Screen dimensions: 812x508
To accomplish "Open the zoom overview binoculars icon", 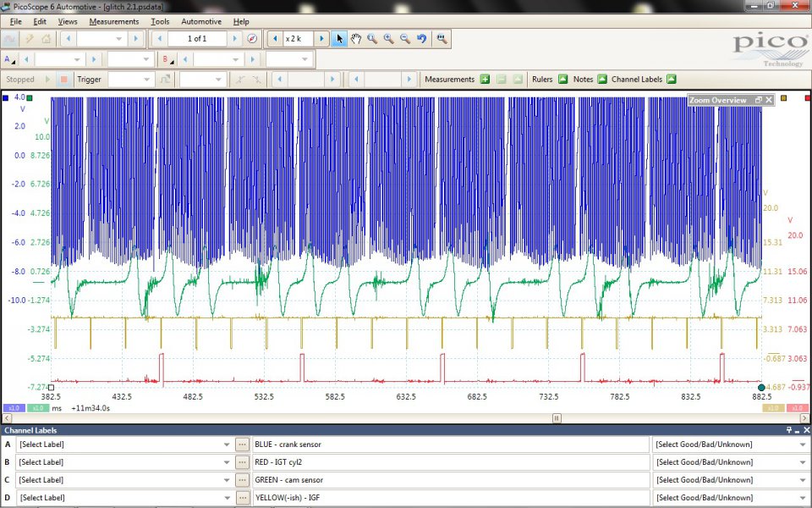I will [x=442, y=39].
